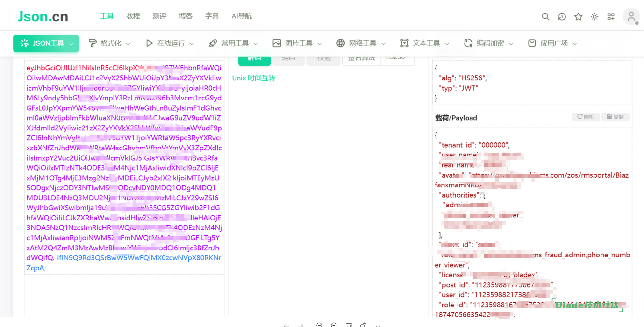Expand the 常用工具 dropdown menu
The width and height of the screenshot is (644, 327).
(233, 43)
